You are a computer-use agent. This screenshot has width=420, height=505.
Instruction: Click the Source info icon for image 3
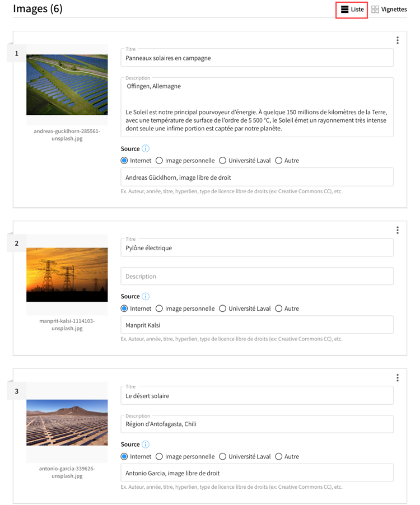point(146,444)
